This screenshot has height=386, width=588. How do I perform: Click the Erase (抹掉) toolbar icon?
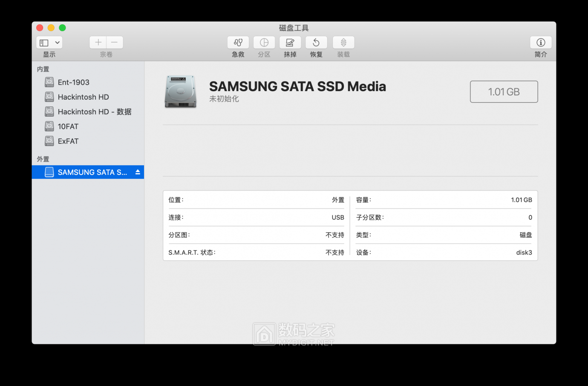click(x=290, y=43)
